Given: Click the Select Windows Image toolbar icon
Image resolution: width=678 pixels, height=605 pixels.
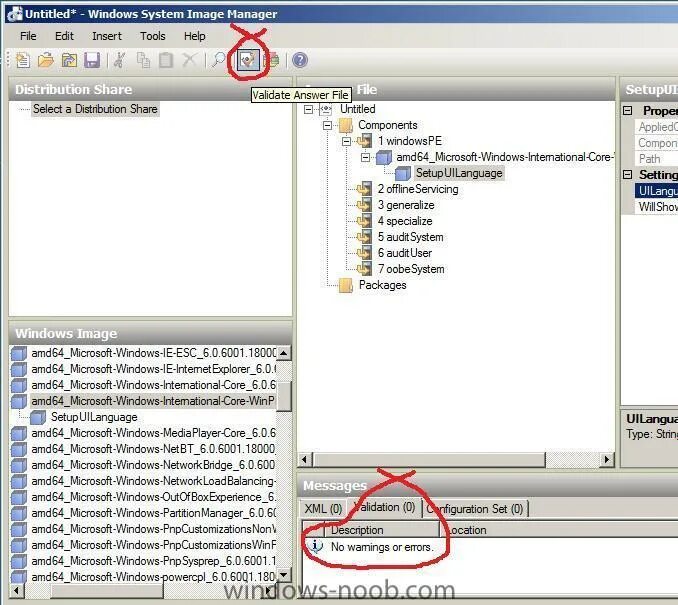Looking at the screenshot, I should point(69,60).
